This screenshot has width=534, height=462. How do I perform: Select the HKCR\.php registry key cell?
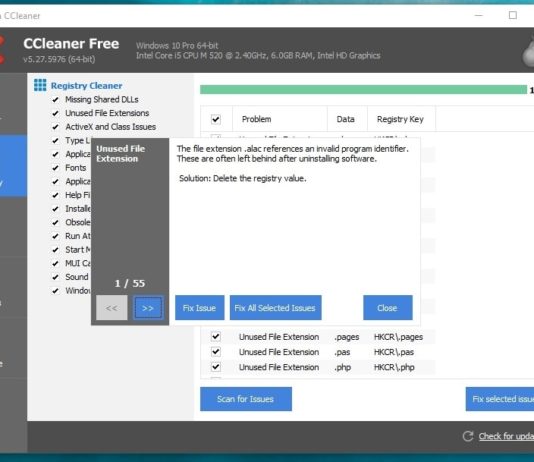[394, 367]
